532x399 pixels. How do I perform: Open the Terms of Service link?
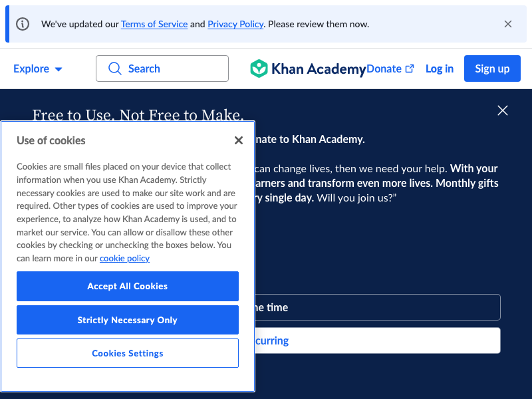(x=154, y=24)
